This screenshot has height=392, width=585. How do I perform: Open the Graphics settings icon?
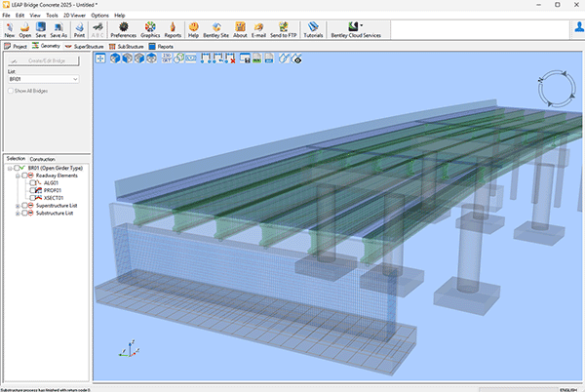click(x=150, y=27)
